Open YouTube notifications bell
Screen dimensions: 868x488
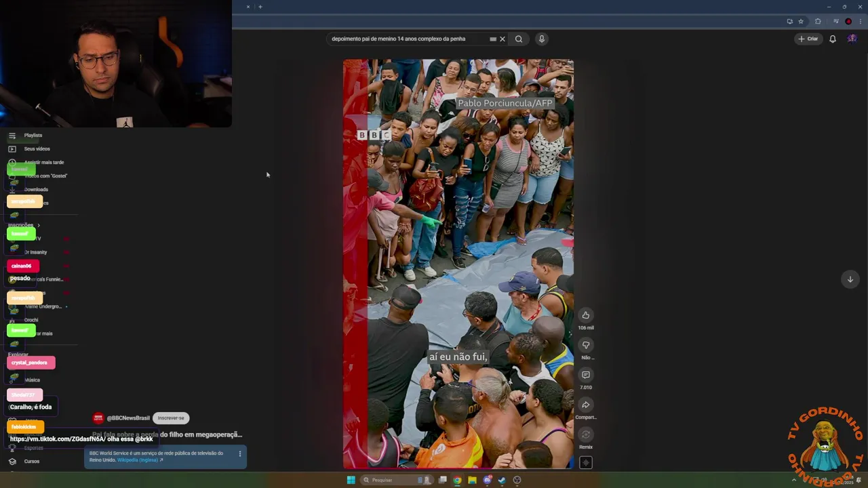833,39
